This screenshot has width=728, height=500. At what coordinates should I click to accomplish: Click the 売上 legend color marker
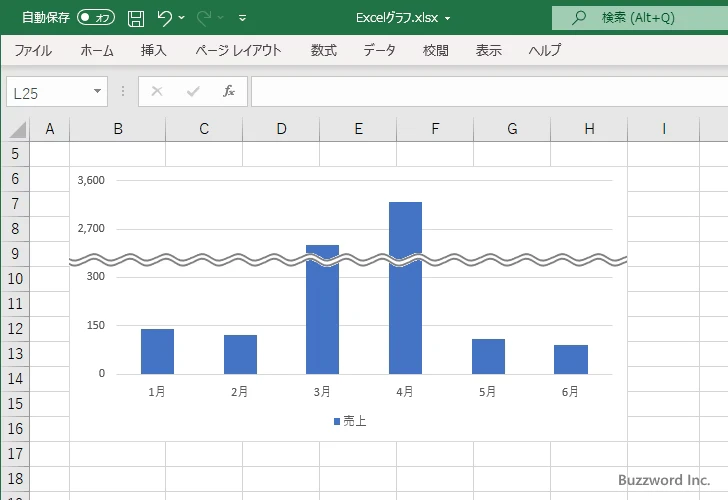[x=337, y=422]
